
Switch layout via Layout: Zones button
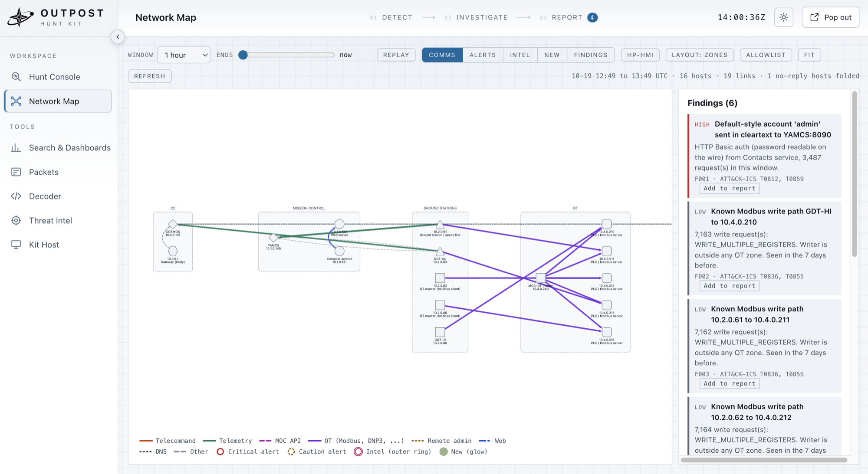[700, 55]
